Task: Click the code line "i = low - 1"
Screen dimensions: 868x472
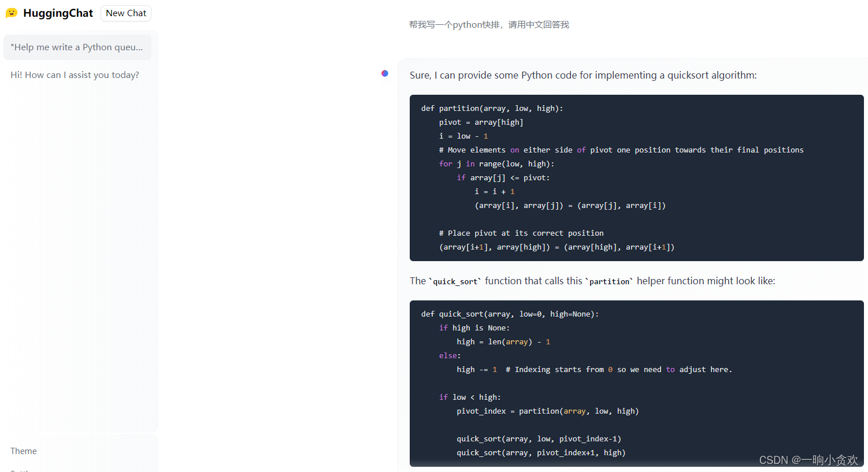Action: click(463, 136)
